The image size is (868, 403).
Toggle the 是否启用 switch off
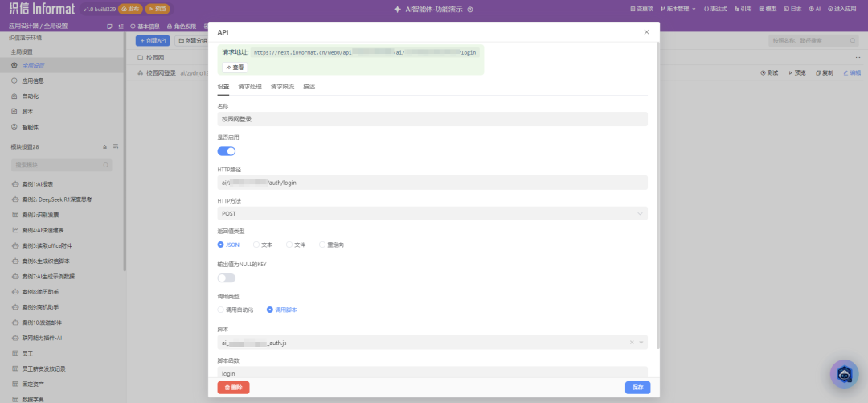pos(227,151)
